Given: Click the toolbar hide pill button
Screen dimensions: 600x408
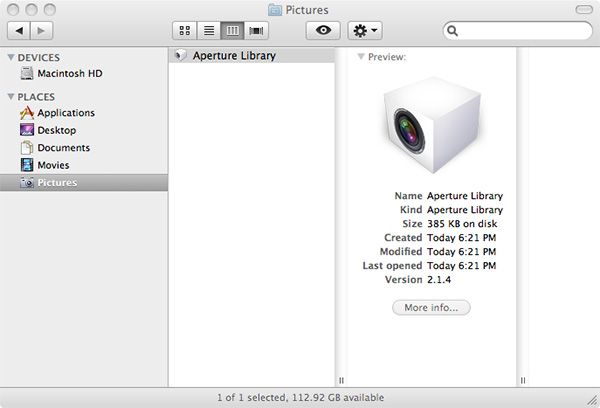Looking at the screenshot, I should click(x=584, y=10).
